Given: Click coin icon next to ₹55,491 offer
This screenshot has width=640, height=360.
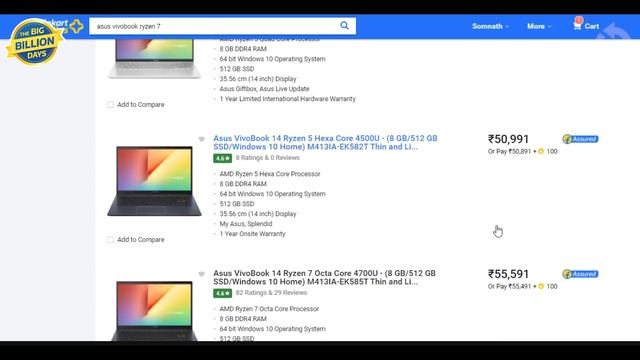Looking at the screenshot, I should pos(541,287).
